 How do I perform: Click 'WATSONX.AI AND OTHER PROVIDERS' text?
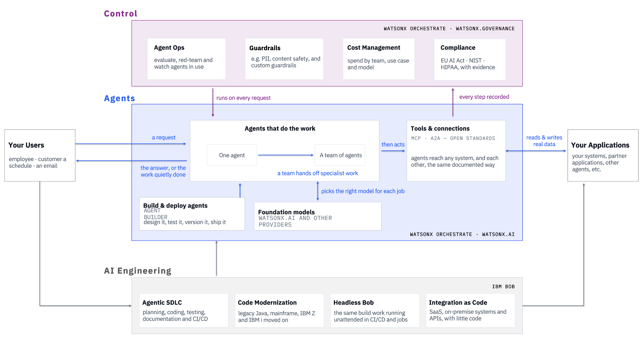[295, 221]
